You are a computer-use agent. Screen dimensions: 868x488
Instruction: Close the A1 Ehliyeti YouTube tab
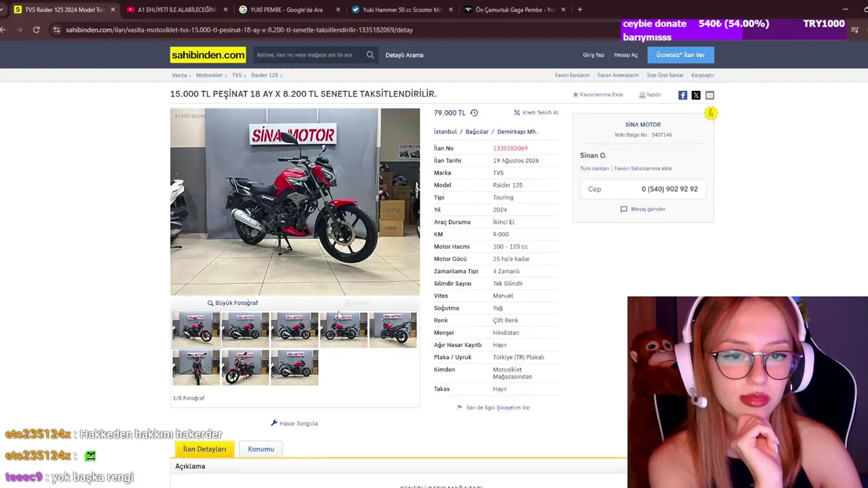[225, 9]
